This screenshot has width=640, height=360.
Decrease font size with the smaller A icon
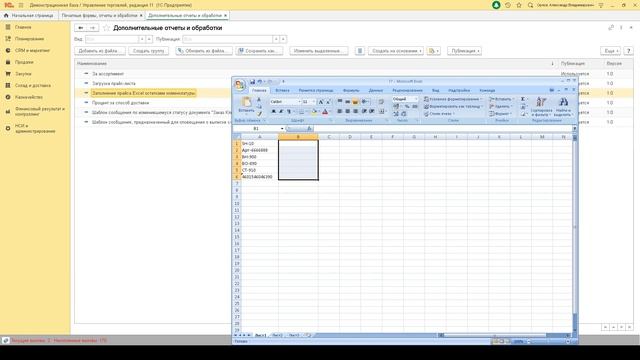pos(328,102)
